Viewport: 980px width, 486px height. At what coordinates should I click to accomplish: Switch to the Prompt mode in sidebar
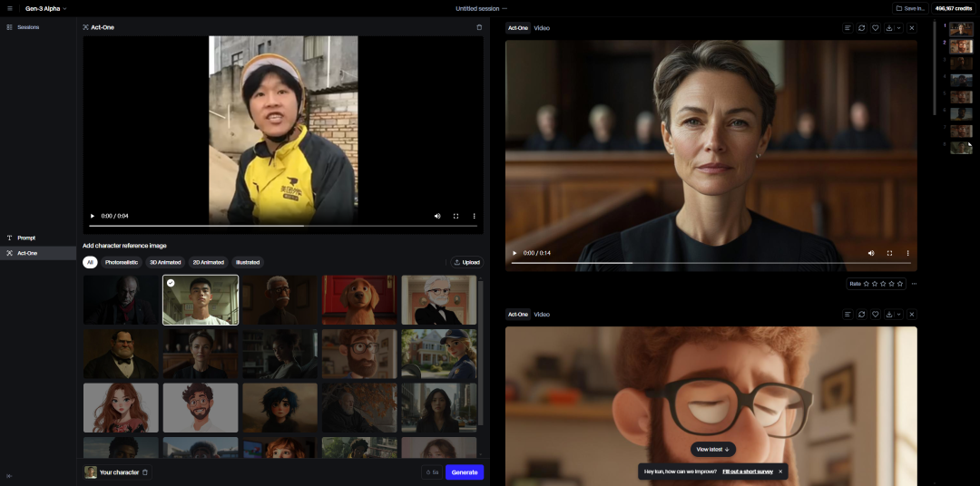(x=37, y=238)
